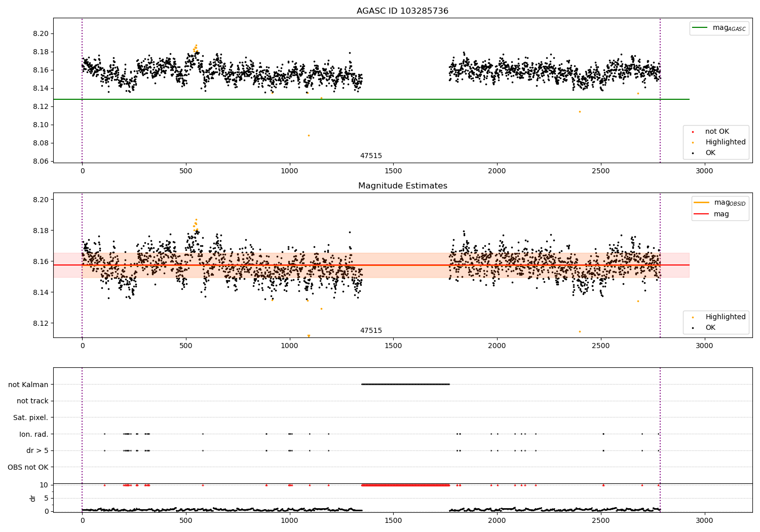Click the orange mag OBSID line swatch in legend
The image size is (760, 532).
(x=702, y=203)
